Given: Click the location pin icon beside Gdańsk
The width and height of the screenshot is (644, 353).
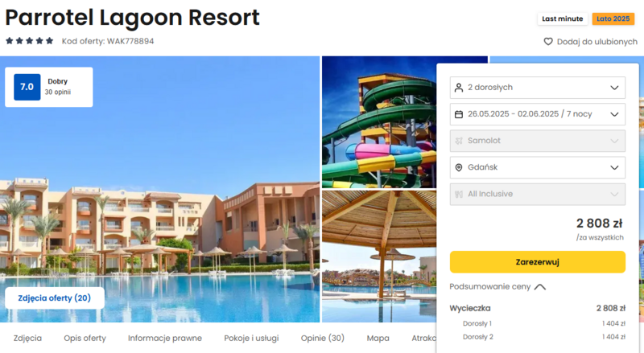Looking at the screenshot, I should [x=459, y=167].
